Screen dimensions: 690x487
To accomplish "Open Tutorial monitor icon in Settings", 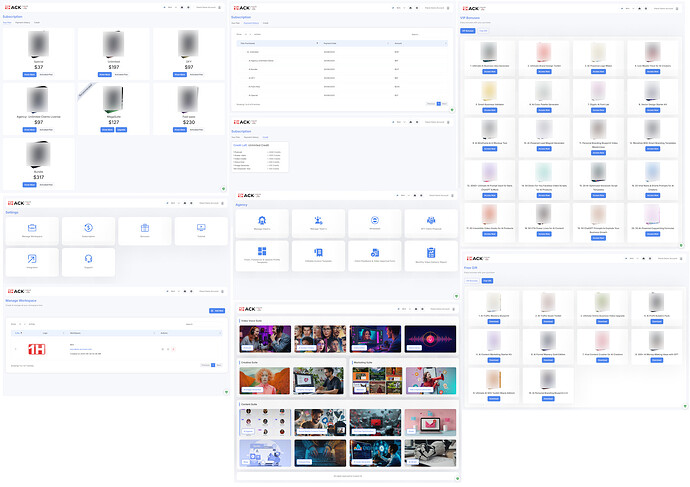I will tap(201, 227).
